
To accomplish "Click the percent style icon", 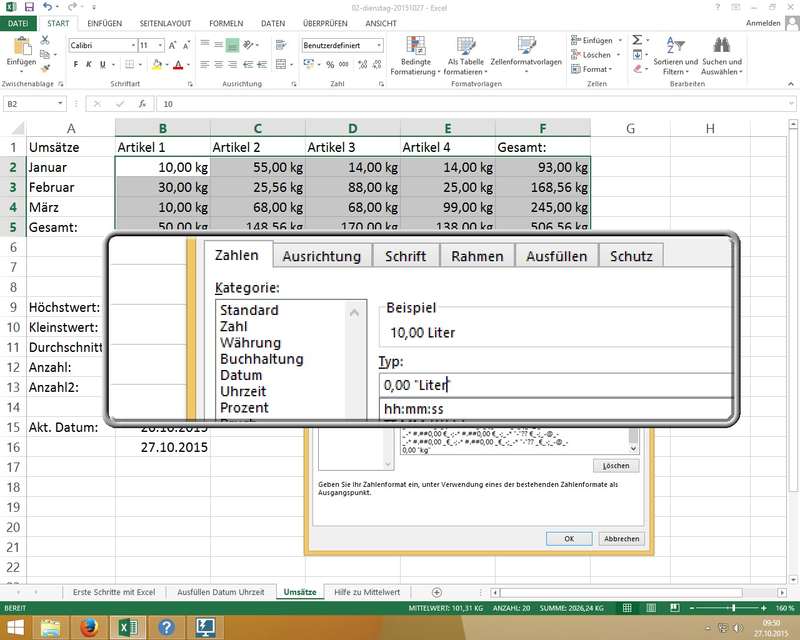I will (330, 64).
